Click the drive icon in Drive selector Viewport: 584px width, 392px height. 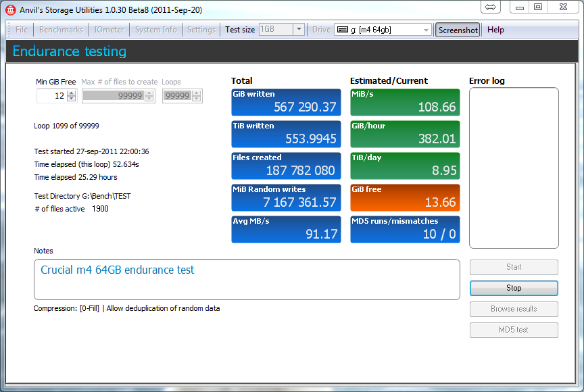[342, 30]
